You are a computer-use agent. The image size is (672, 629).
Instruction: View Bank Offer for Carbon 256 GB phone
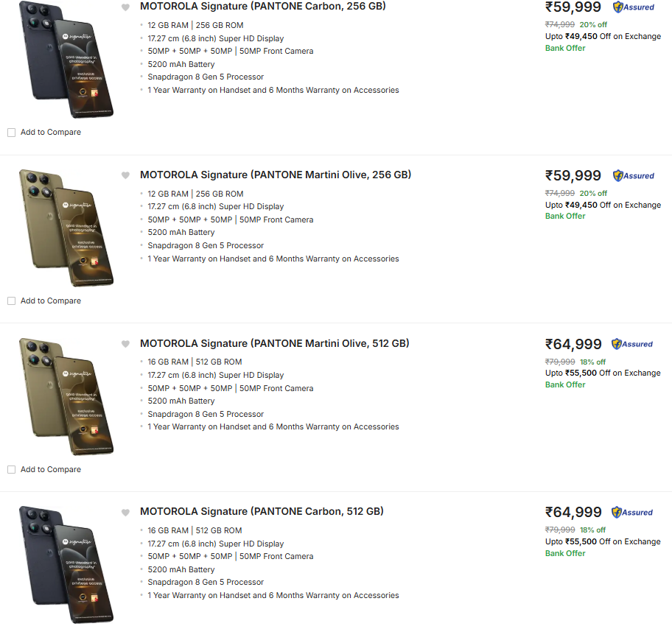pyautogui.click(x=565, y=48)
